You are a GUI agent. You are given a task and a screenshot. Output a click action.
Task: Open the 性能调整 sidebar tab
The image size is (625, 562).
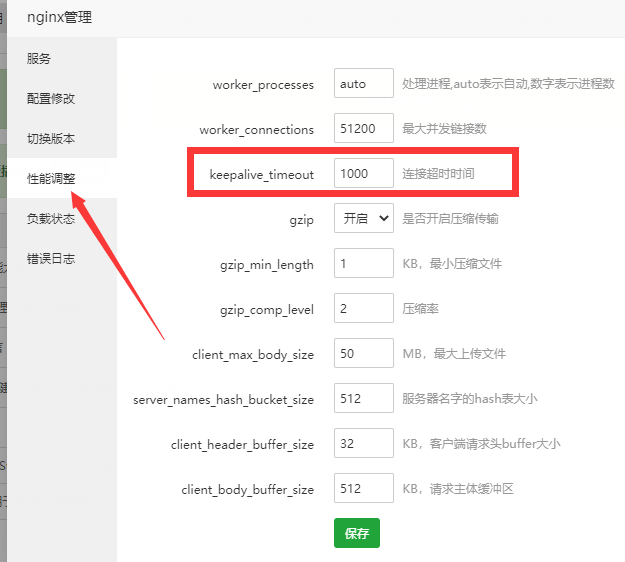click(x=51, y=179)
